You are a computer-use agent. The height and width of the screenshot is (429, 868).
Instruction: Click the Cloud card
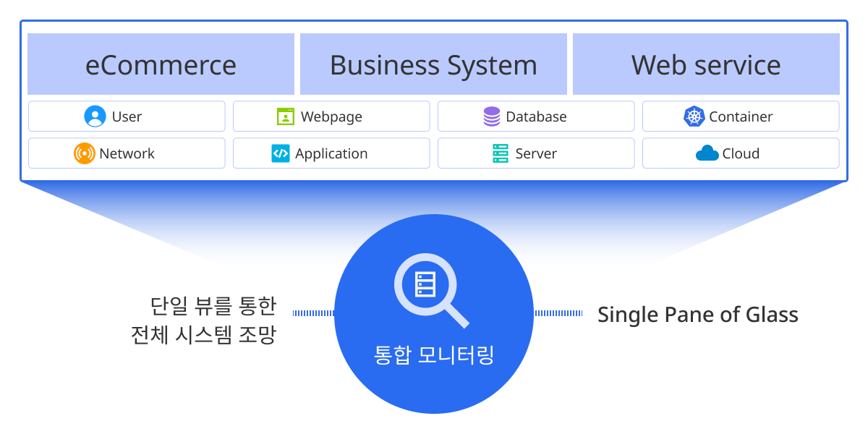[741, 153]
